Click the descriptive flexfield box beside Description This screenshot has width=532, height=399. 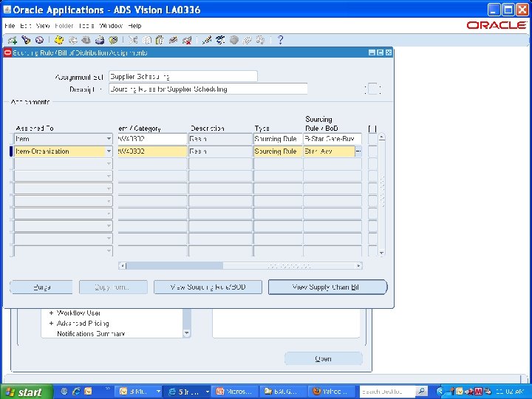pyautogui.click(x=372, y=89)
